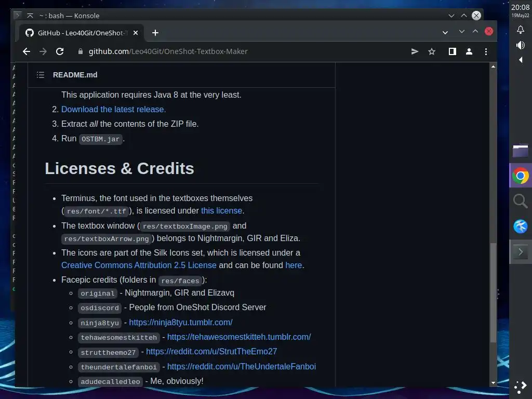The image size is (532, 399).
Task: Click the OSTBM.jar code text
Action: click(x=100, y=139)
